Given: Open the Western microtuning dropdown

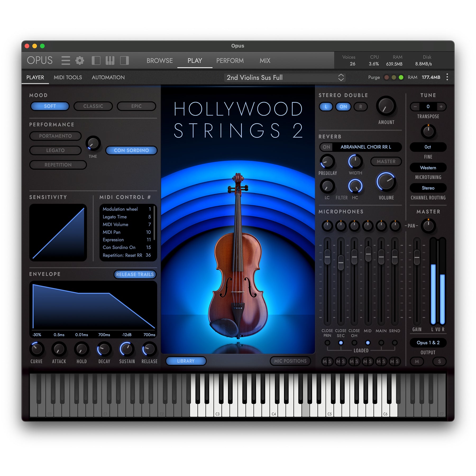Looking at the screenshot, I should point(428,168).
